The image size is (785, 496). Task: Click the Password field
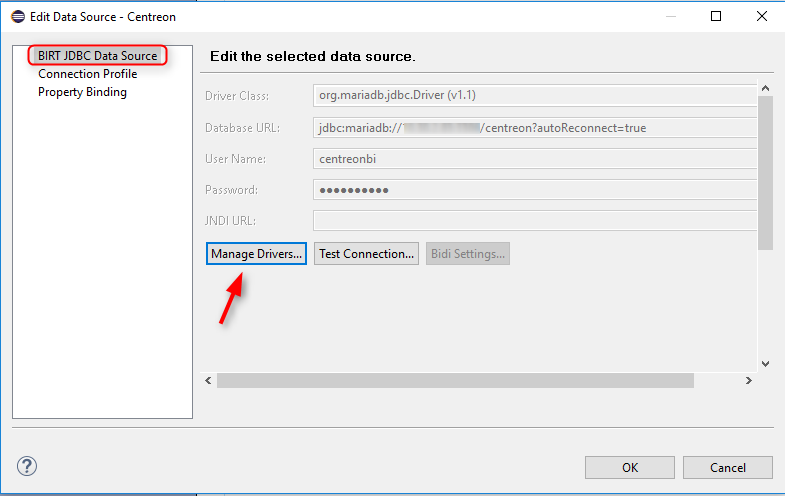(x=534, y=190)
